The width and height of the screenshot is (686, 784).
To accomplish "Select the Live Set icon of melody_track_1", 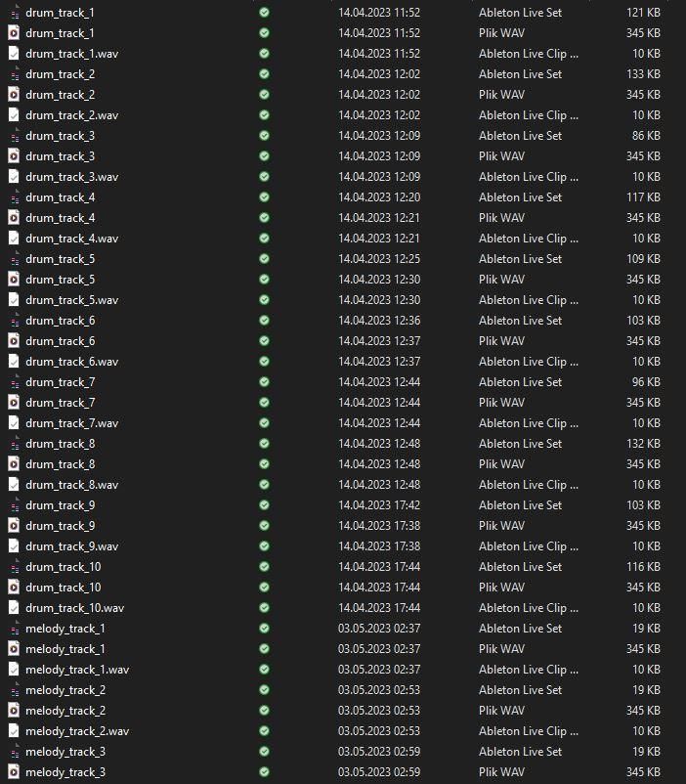I will point(15,628).
